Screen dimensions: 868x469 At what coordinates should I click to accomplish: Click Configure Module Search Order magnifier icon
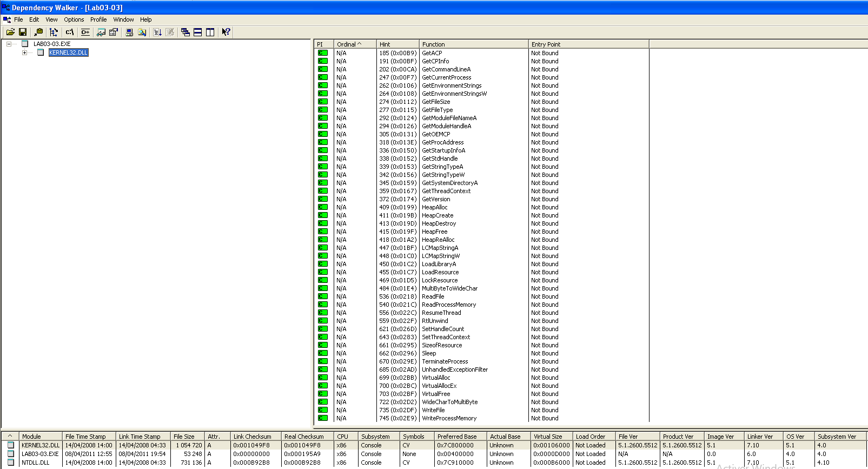pyautogui.click(x=142, y=32)
